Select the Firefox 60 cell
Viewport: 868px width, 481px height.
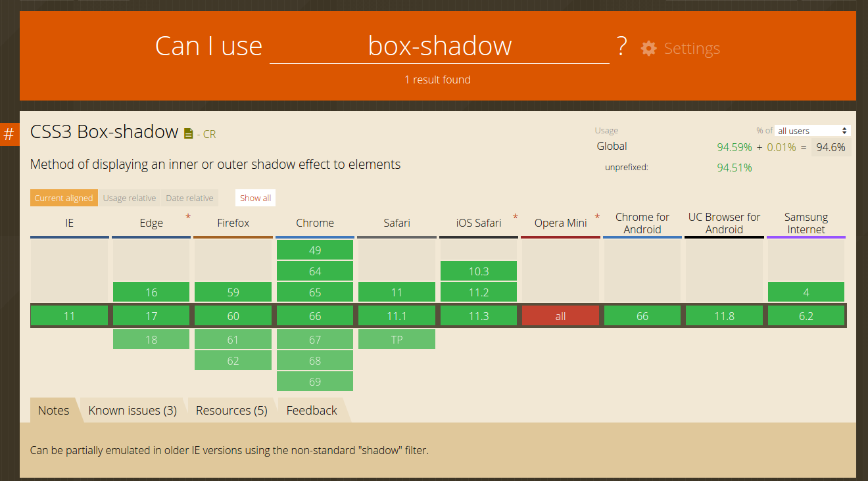click(233, 316)
